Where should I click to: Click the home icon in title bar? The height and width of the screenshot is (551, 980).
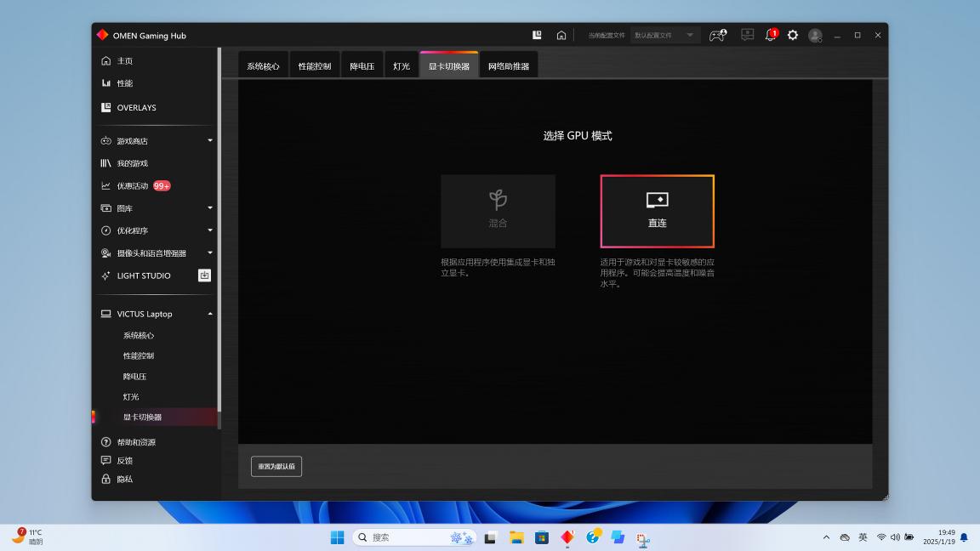pyautogui.click(x=561, y=35)
